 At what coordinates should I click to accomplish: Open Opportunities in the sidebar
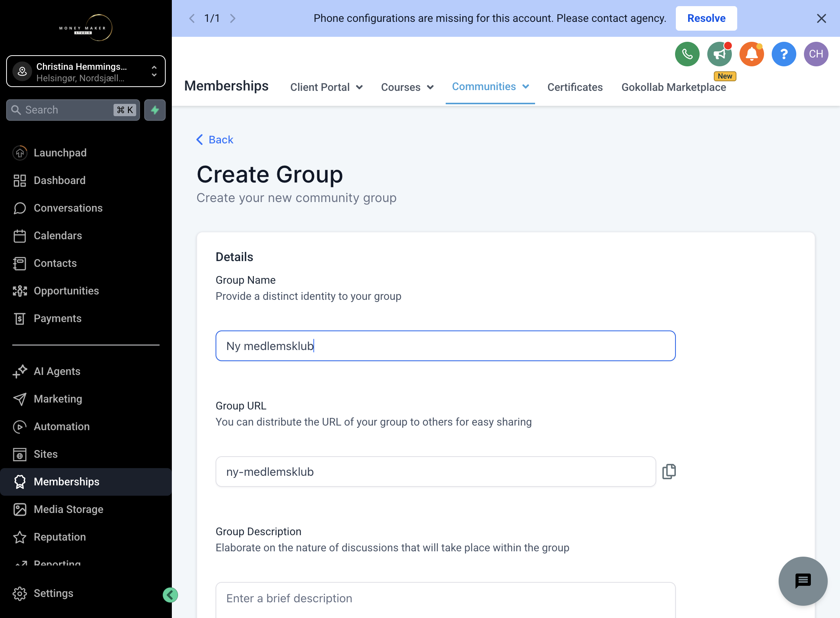pos(86,291)
